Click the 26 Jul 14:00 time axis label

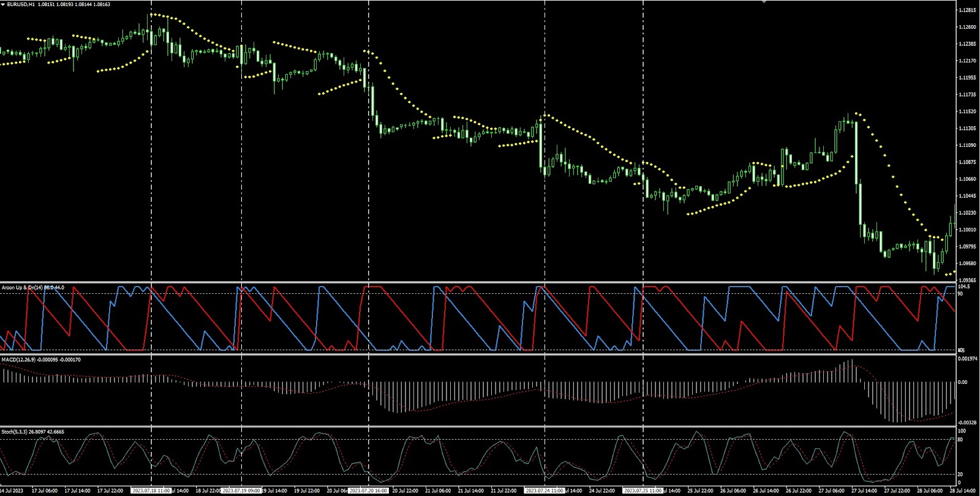765,490
